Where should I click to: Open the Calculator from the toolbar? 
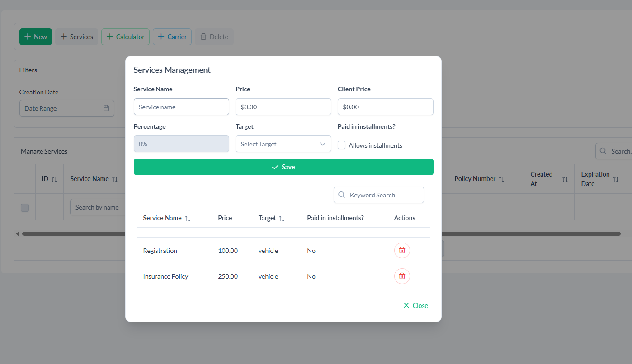[125, 37]
